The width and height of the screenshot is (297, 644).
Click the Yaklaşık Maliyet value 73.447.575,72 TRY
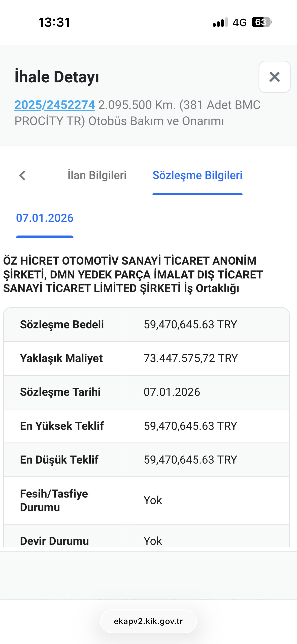coord(191,358)
